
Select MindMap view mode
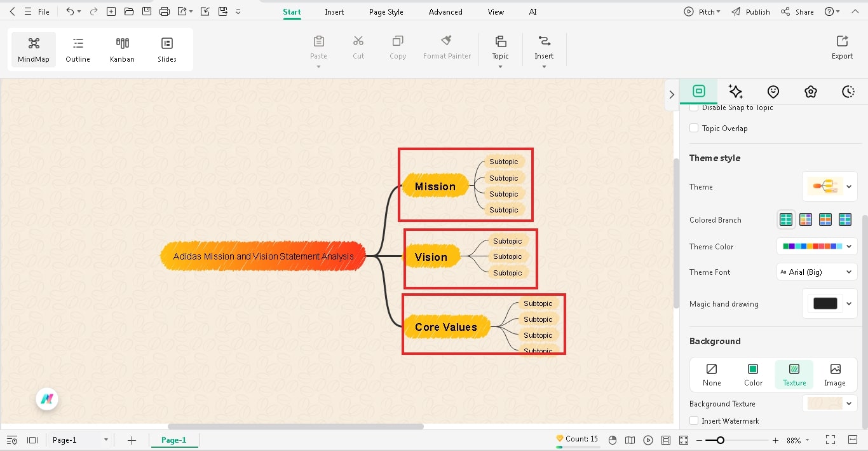coord(34,50)
